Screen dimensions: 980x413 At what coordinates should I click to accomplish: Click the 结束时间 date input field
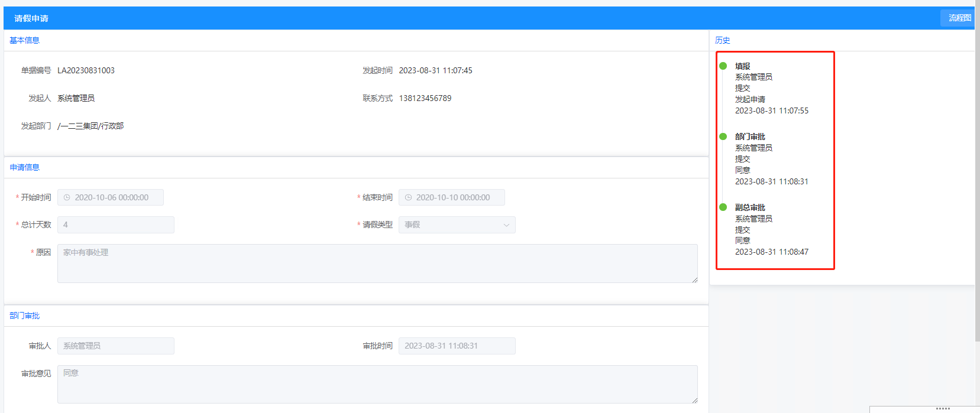point(452,197)
